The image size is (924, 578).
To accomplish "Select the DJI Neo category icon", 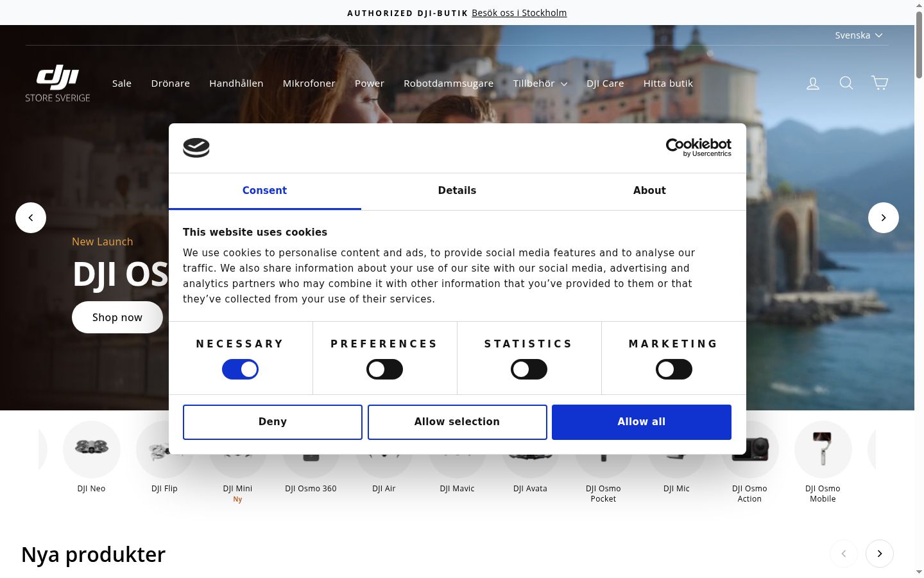I will [x=92, y=450].
